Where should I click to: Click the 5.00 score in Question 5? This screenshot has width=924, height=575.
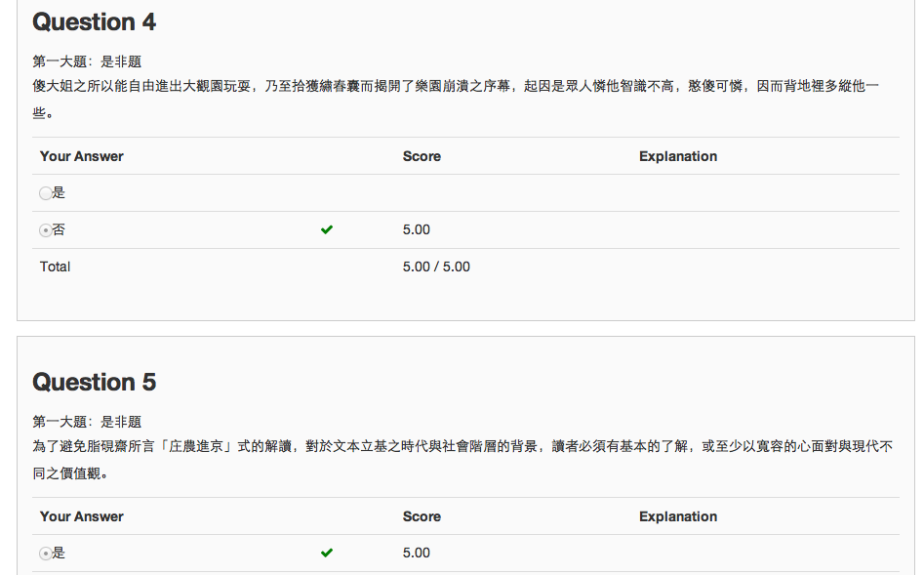(417, 554)
